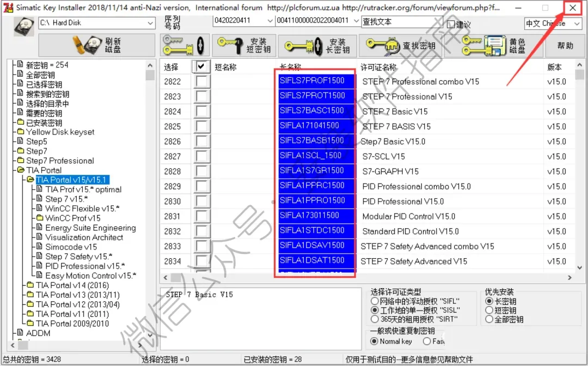The height and width of the screenshot is (366, 588).
Task: Select 365-day rental "SIRT" radio option
Action: click(374, 319)
